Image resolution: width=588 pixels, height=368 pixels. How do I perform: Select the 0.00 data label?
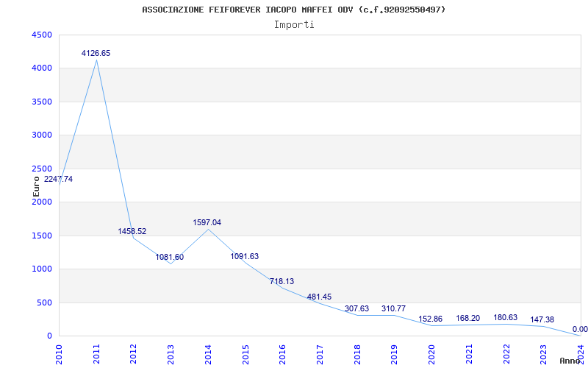580,330
